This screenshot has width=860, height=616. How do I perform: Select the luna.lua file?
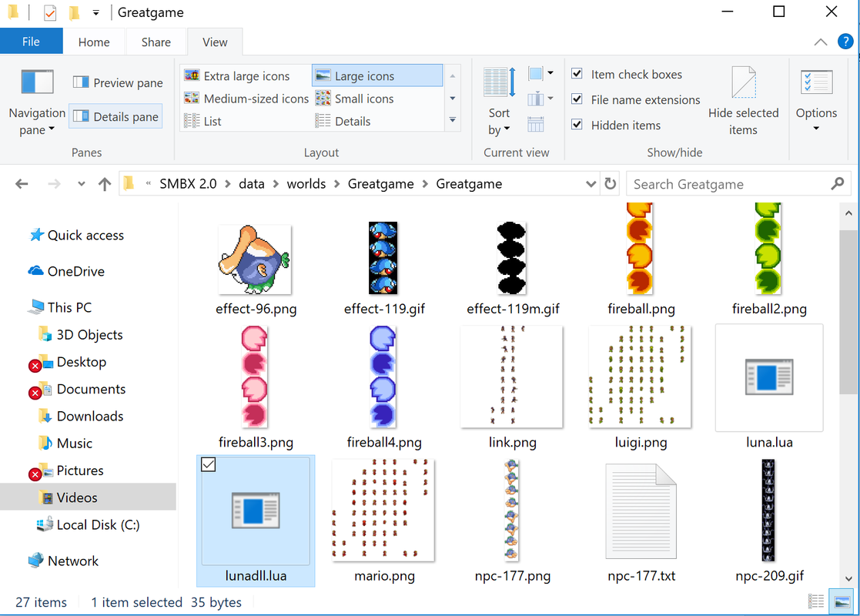coord(769,387)
